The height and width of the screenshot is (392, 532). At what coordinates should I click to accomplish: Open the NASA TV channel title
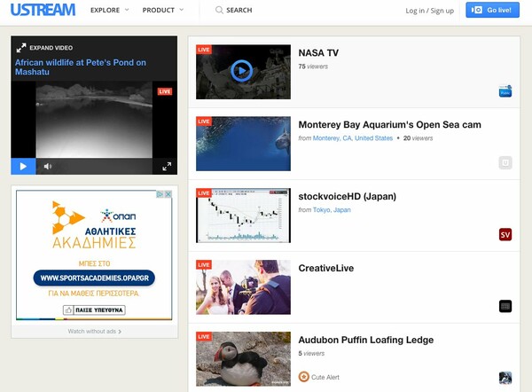pyautogui.click(x=318, y=53)
